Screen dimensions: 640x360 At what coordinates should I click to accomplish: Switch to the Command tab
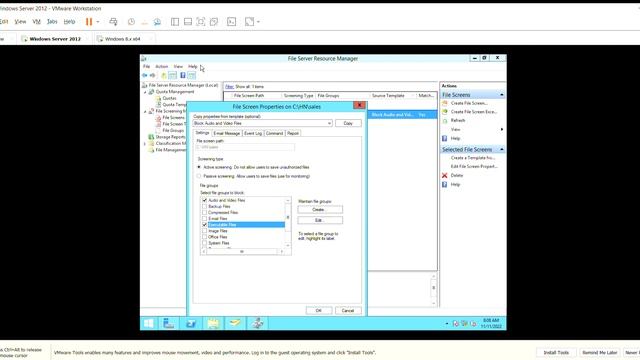pos(274,133)
